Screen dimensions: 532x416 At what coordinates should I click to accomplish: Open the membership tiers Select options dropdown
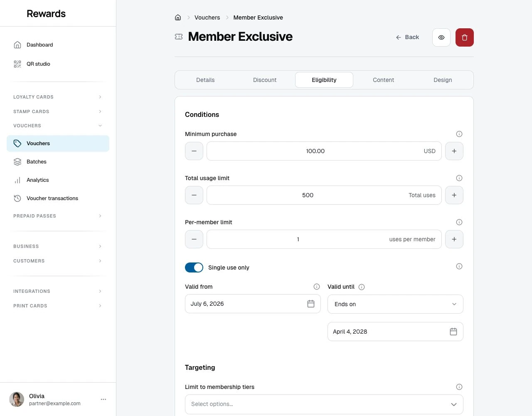coord(324,404)
